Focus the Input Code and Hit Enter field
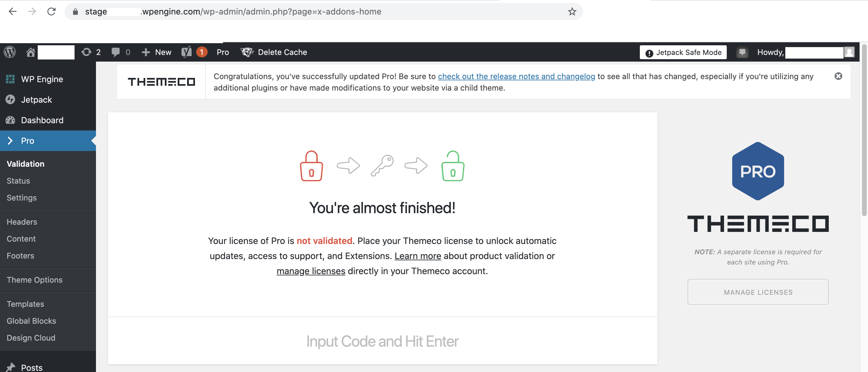Screen dimensions: 868x372 (382, 341)
